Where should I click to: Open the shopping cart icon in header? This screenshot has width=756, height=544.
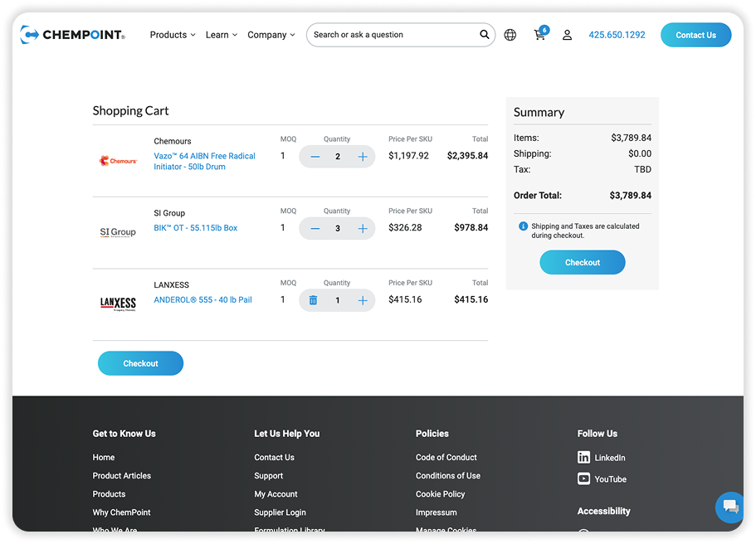coord(540,36)
